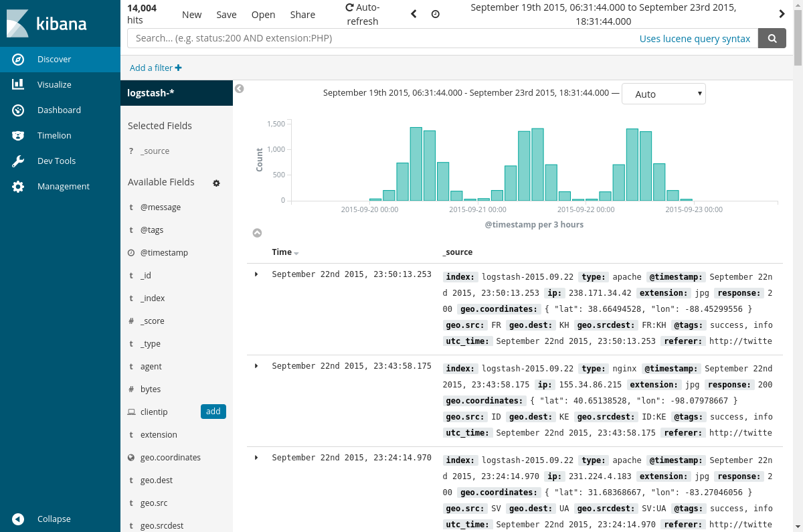The width and height of the screenshot is (803, 532).
Task: Click the Kibana logo
Action: click(46, 23)
